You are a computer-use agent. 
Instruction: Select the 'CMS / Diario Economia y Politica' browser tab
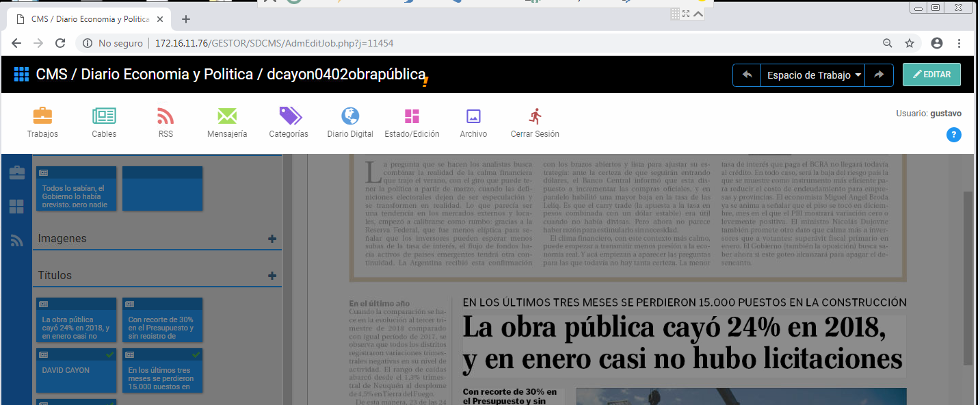coord(89,19)
